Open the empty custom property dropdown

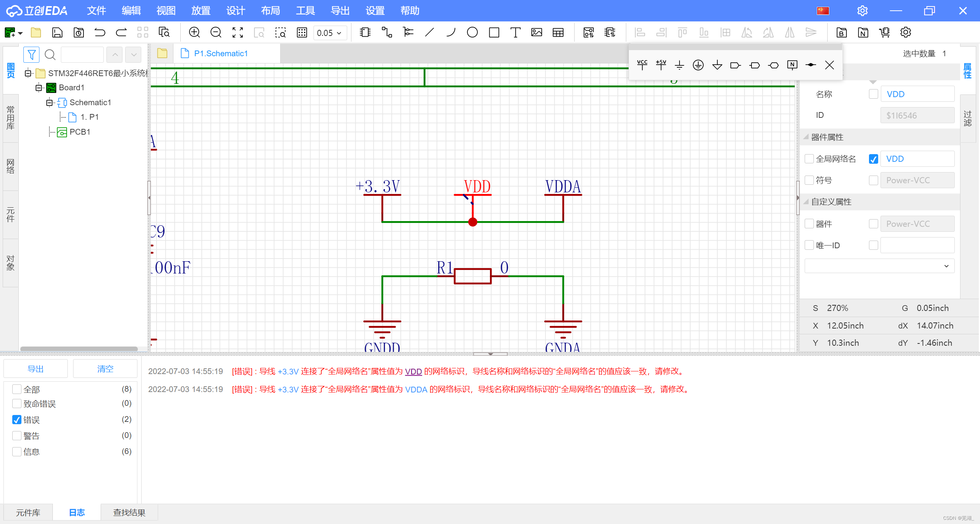point(879,266)
